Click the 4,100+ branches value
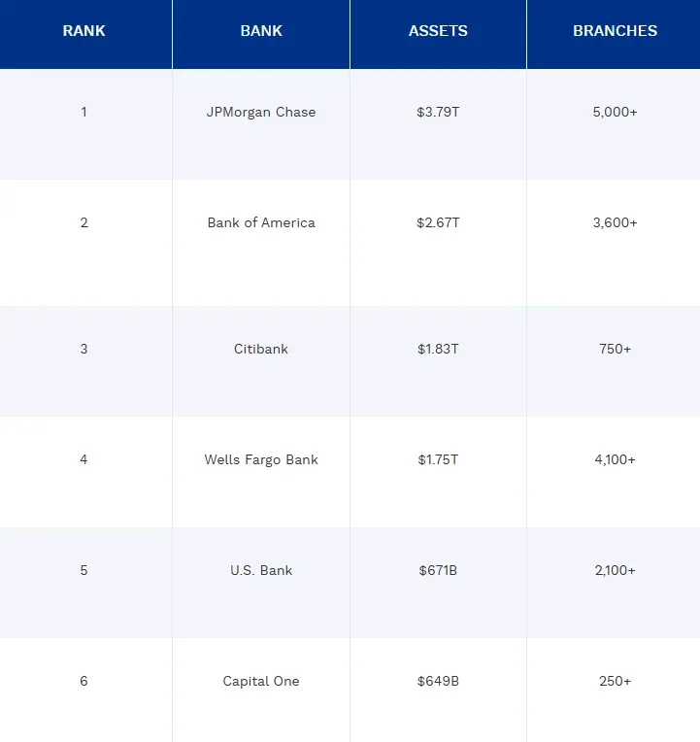The height and width of the screenshot is (742, 700). pos(615,459)
